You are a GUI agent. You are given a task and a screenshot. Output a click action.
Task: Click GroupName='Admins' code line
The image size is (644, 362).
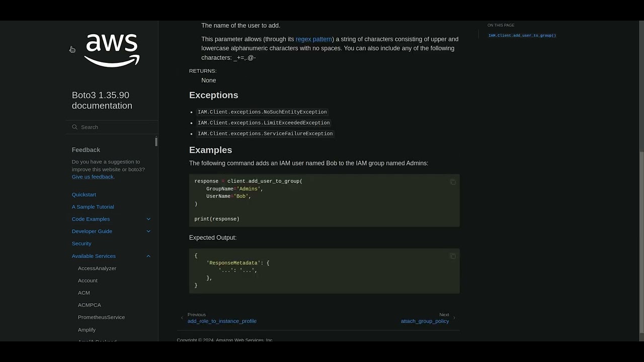tap(234, 189)
